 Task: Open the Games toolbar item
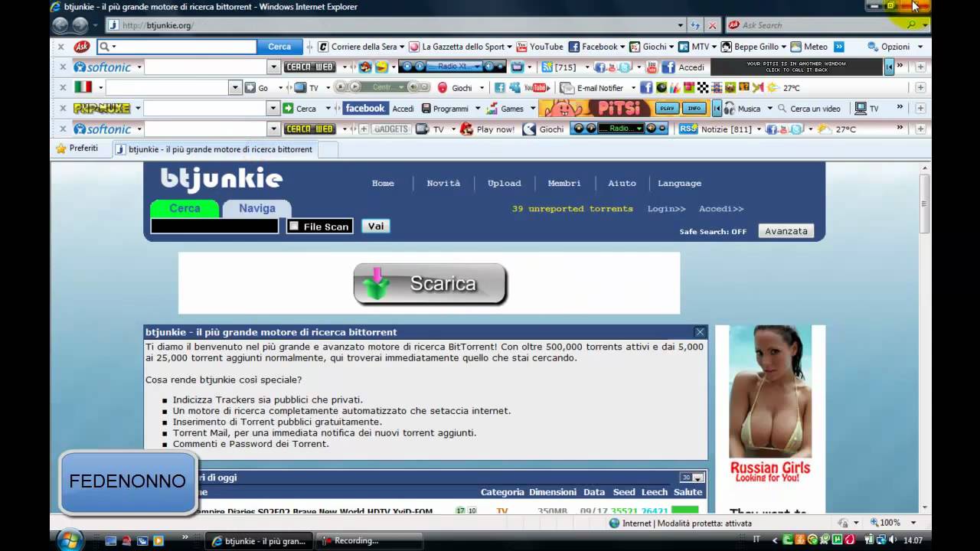tap(506, 109)
